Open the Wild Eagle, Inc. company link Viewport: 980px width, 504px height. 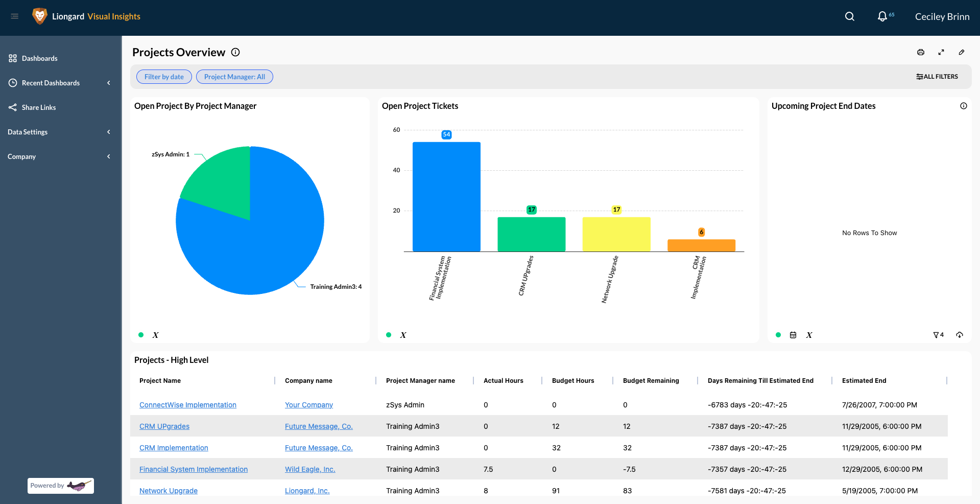point(310,469)
